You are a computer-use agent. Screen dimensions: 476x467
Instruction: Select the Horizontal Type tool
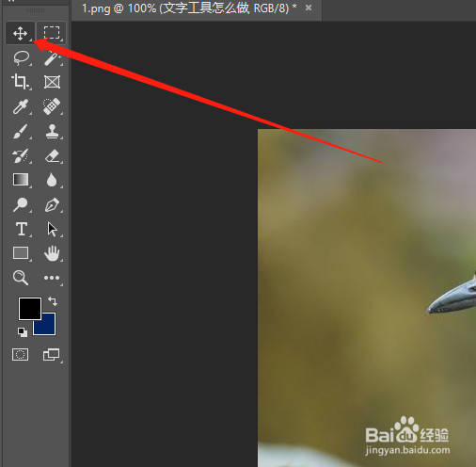pos(22,229)
